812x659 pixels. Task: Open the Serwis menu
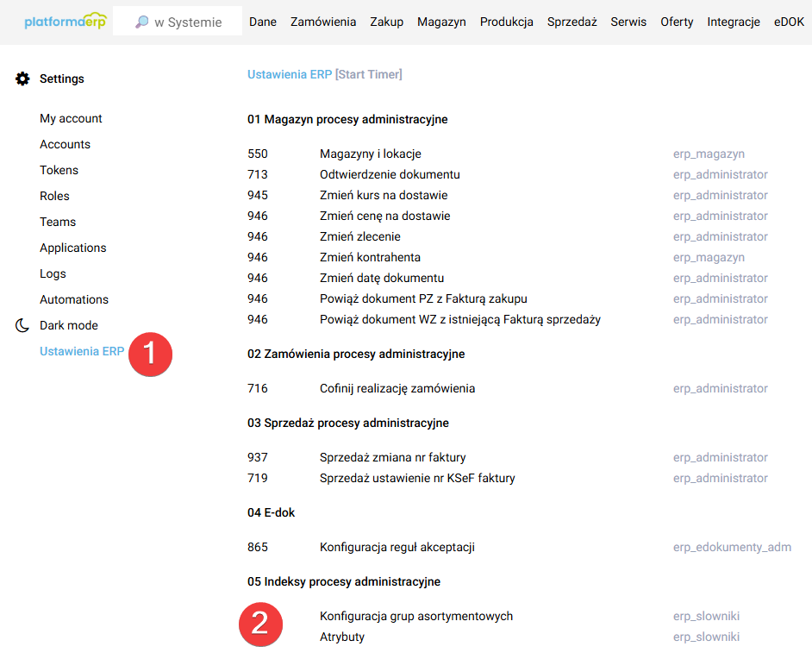pyautogui.click(x=628, y=22)
